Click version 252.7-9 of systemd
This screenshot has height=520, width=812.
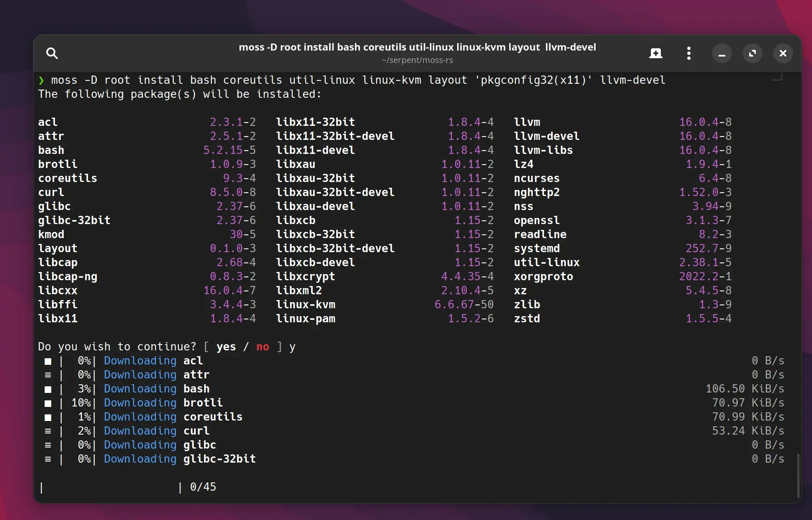709,249
